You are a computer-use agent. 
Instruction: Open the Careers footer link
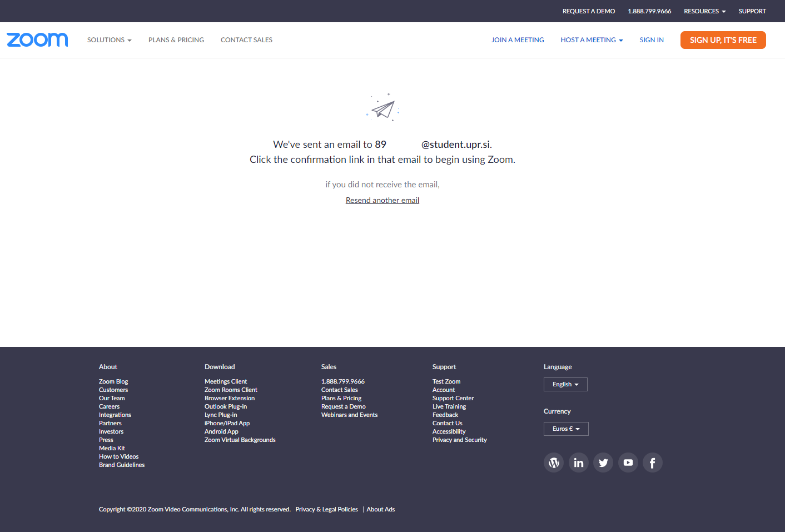tap(109, 406)
